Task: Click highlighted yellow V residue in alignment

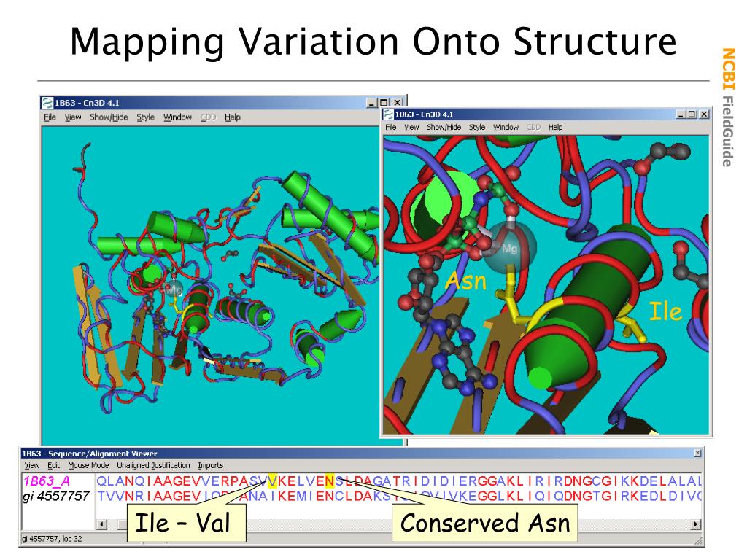Action: pyautogui.click(x=272, y=481)
